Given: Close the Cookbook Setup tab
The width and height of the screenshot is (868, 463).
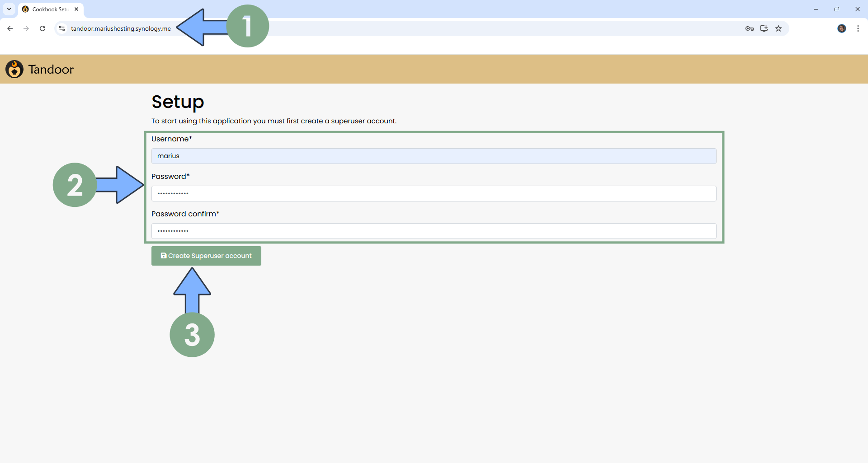Looking at the screenshot, I should [x=76, y=9].
